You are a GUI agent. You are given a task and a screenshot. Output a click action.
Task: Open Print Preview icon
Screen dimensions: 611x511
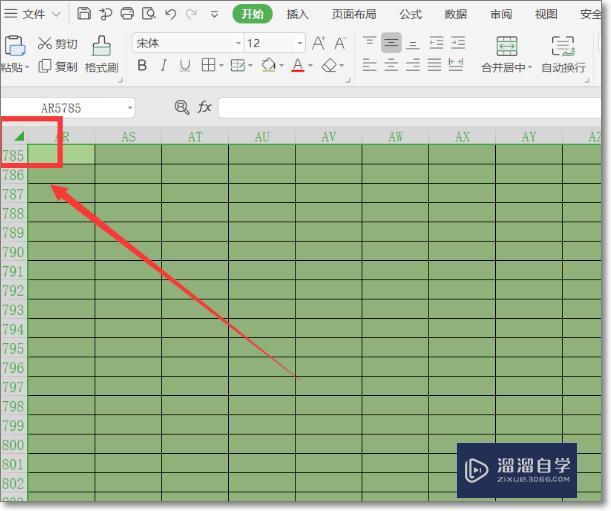click(x=148, y=14)
